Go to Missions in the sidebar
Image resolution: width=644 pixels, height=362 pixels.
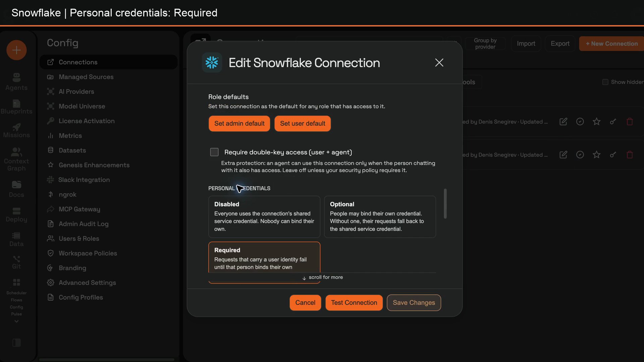click(16, 131)
